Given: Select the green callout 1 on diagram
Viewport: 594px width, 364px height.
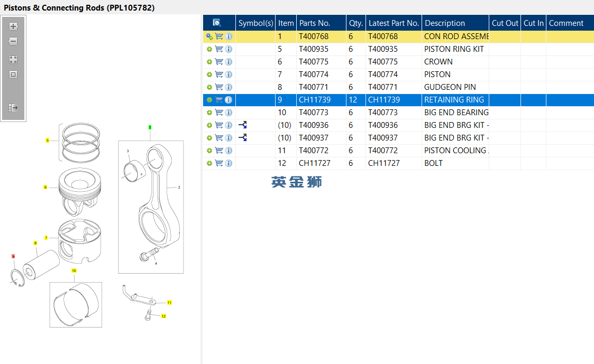Looking at the screenshot, I should 150,127.
